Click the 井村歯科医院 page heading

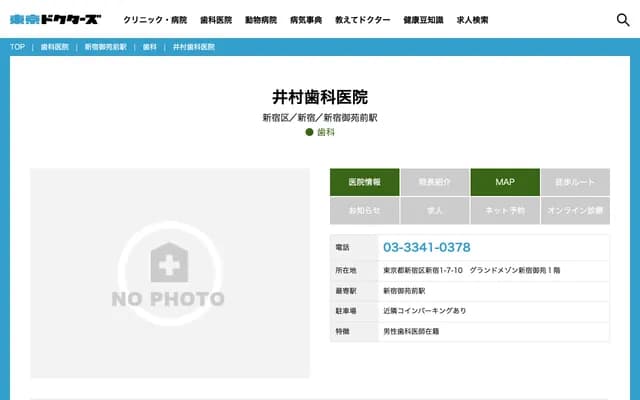[320, 97]
